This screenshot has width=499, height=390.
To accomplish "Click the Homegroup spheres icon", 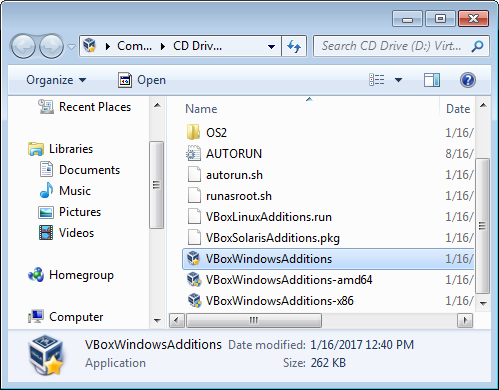I will pos(36,275).
